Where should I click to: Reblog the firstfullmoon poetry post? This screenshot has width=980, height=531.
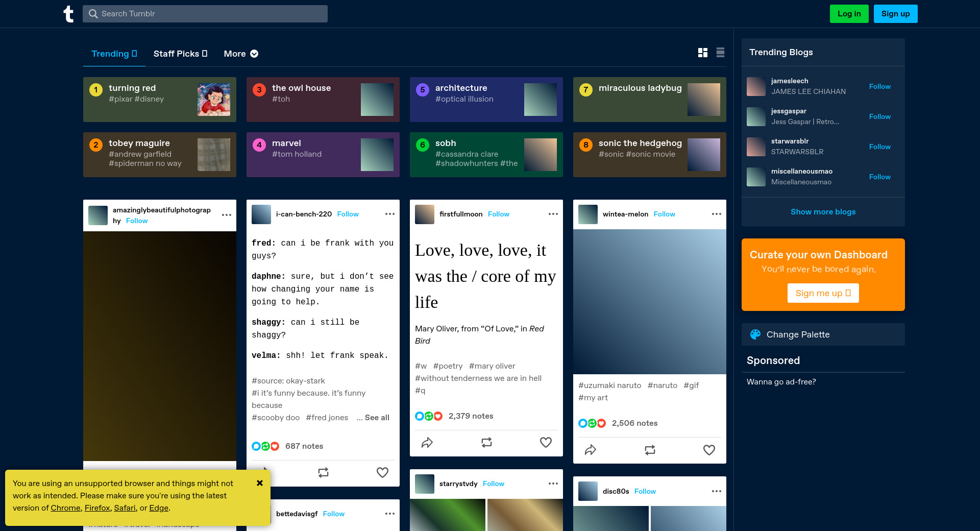pos(486,443)
